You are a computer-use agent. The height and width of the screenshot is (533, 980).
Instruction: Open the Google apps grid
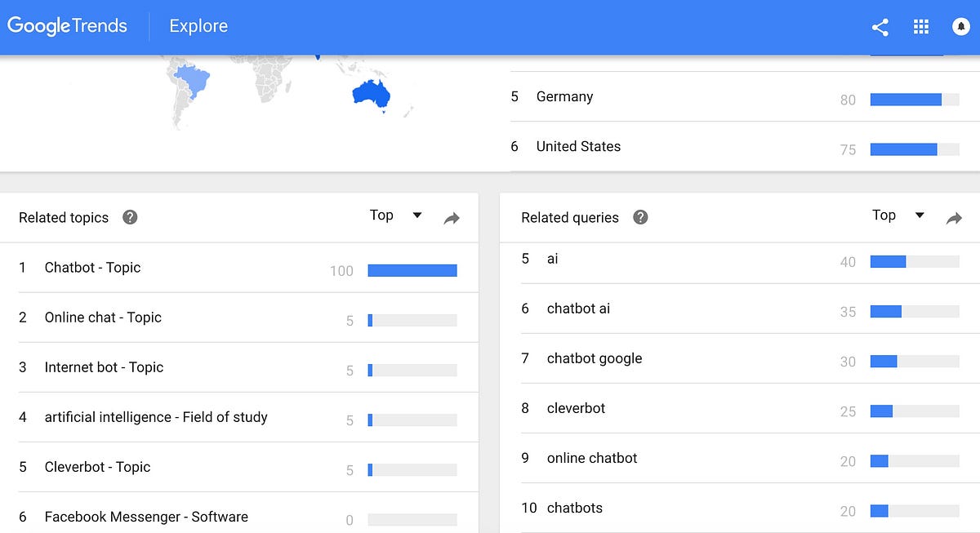click(921, 27)
